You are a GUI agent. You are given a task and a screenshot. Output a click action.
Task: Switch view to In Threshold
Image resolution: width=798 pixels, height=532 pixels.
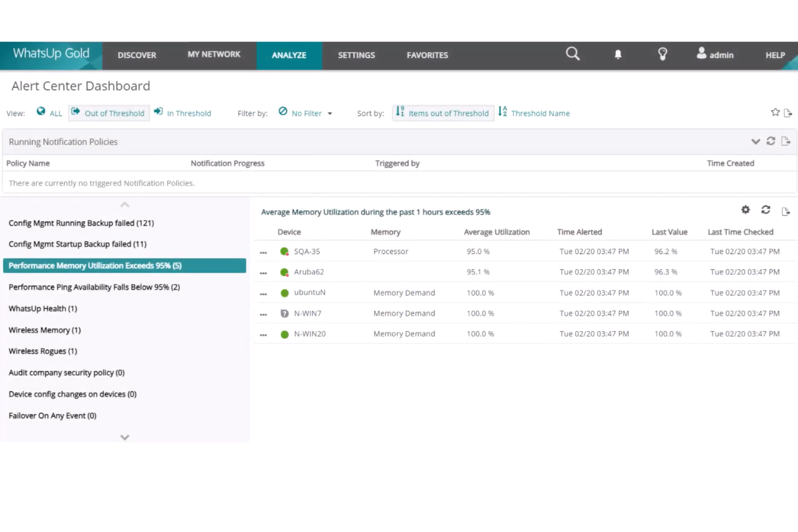point(183,113)
